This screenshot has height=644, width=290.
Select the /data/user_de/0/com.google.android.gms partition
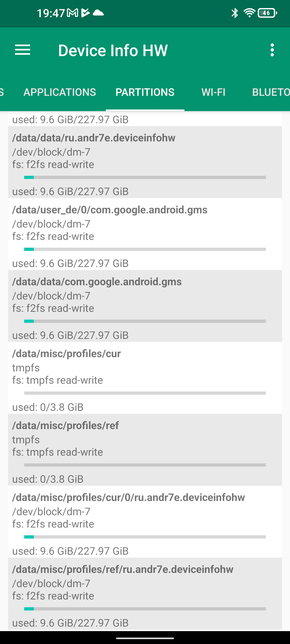click(145, 234)
